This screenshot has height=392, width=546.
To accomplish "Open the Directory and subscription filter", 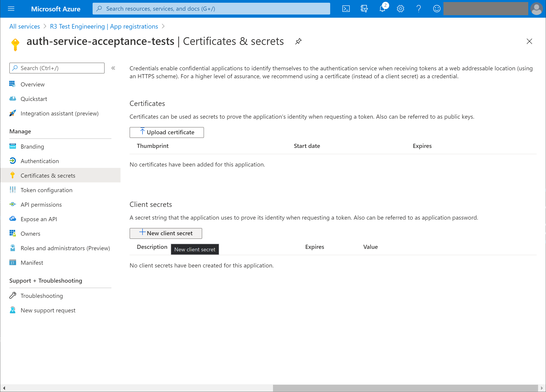I will [364, 9].
